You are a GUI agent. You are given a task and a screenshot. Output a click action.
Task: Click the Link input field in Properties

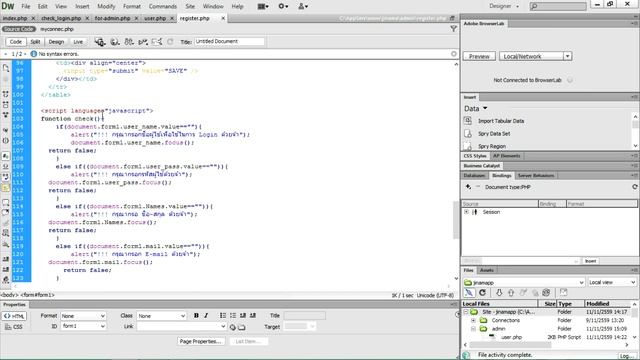[181, 327]
